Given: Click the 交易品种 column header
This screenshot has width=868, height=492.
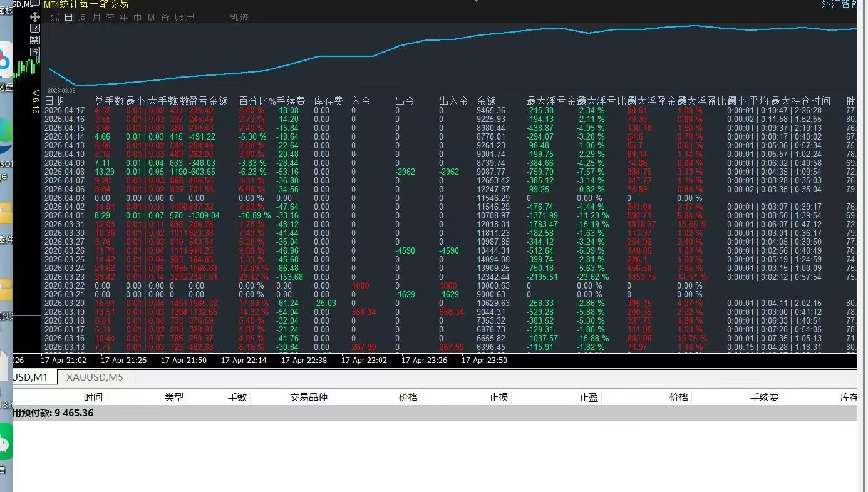Looking at the screenshot, I should coord(309,397).
